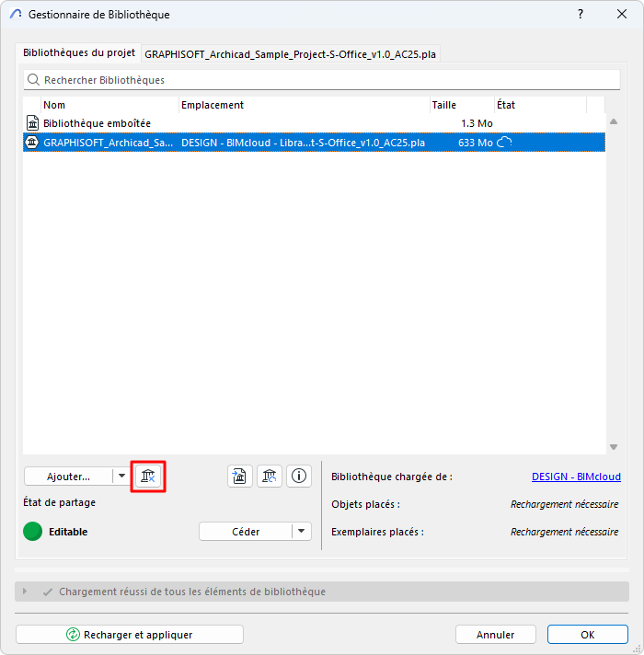The image size is (644, 655).
Task: Click the Céder button
Action: (246, 532)
